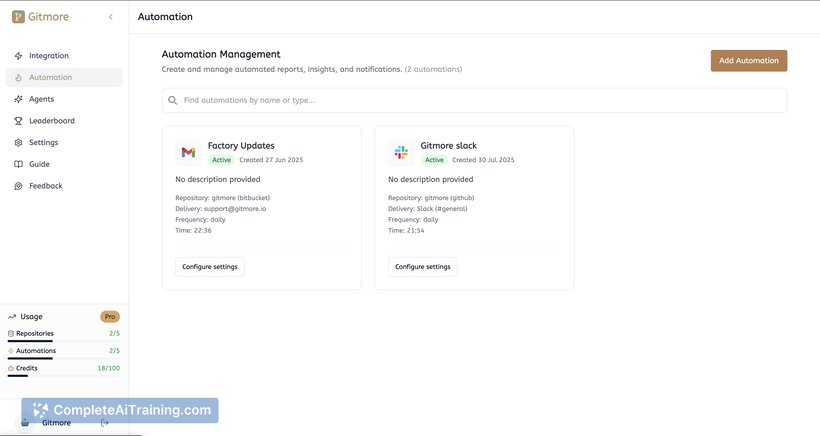Click Created 27 Jun 2025 text
The width and height of the screenshot is (820, 436).
pos(271,160)
